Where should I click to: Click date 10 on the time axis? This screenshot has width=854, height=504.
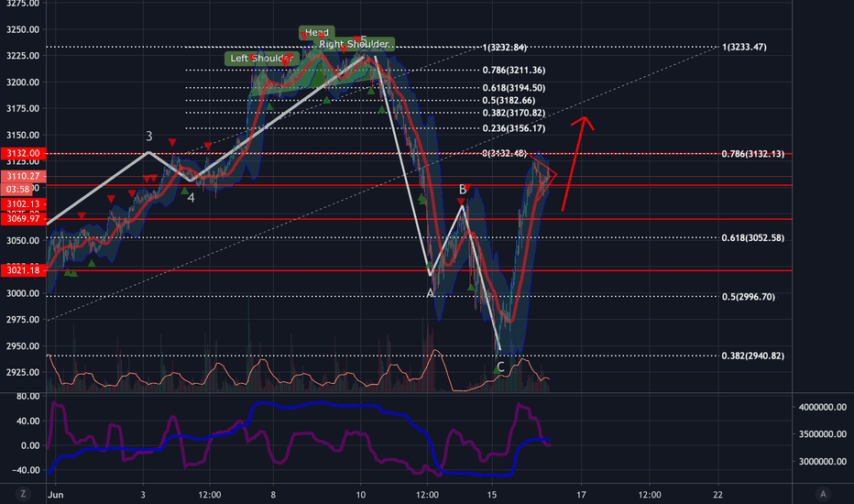pyautogui.click(x=360, y=495)
